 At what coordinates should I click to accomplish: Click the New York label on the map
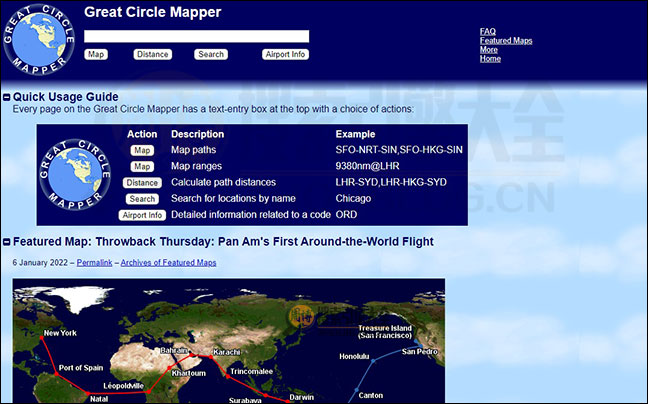[60, 333]
